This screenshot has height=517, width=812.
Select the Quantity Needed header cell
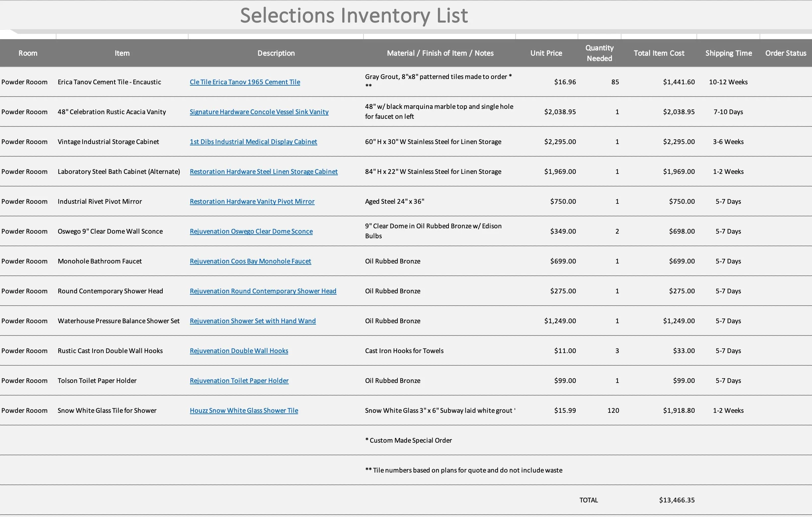coord(599,53)
